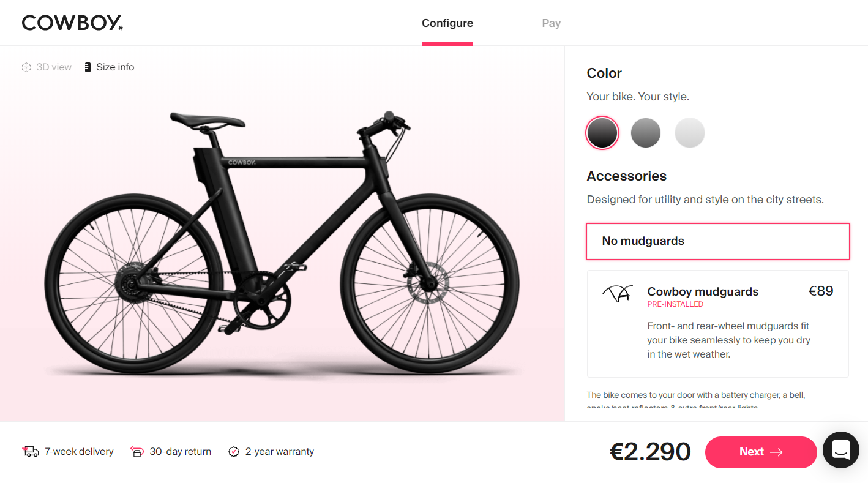
Task: Click the 2-year warranty badge icon
Action: [x=233, y=452]
